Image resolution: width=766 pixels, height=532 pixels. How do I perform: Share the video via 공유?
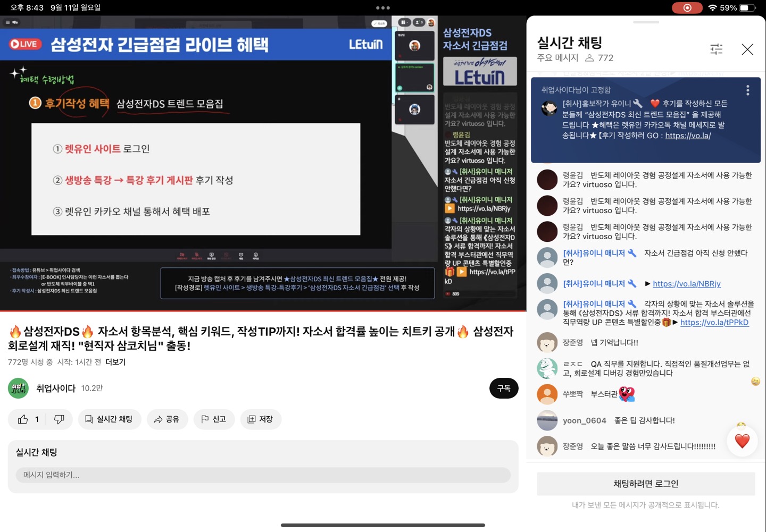[167, 419]
